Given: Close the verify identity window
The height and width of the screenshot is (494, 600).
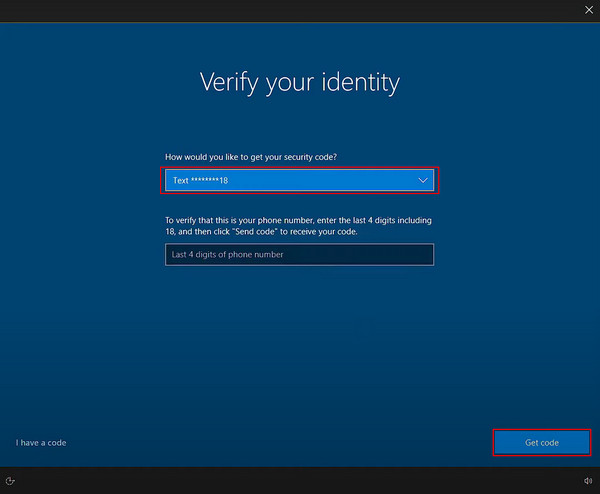Looking at the screenshot, I should coord(589,10).
